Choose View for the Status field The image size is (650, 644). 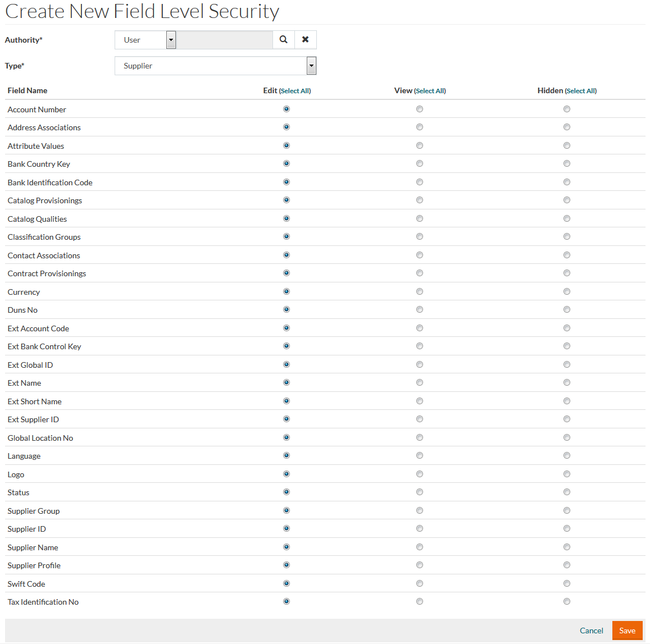420,492
